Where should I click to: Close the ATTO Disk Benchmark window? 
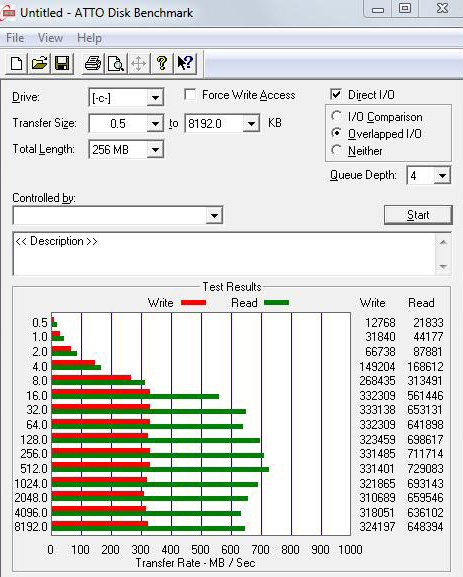coord(441,9)
